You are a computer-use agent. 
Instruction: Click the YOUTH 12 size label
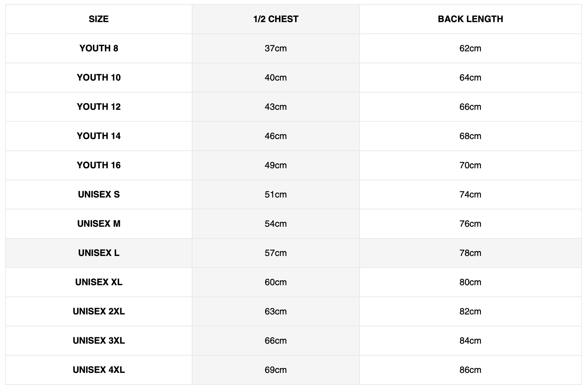pyautogui.click(x=99, y=107)
